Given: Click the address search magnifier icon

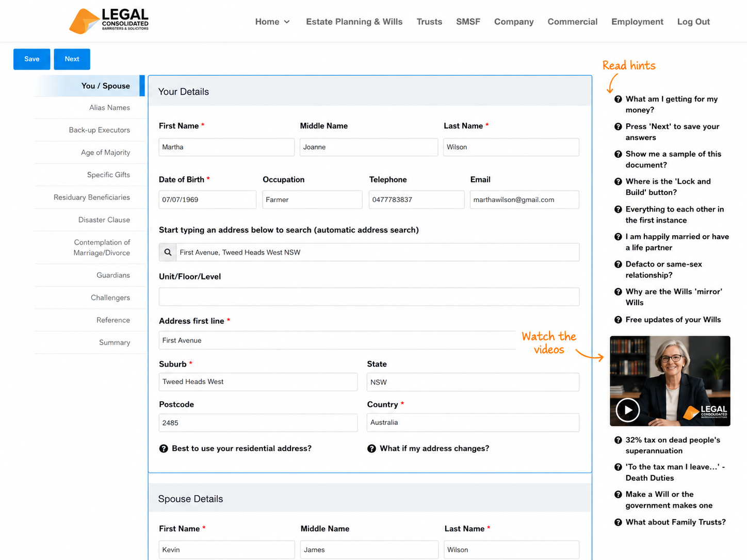Looking at the screenshot, I should 168,252.
